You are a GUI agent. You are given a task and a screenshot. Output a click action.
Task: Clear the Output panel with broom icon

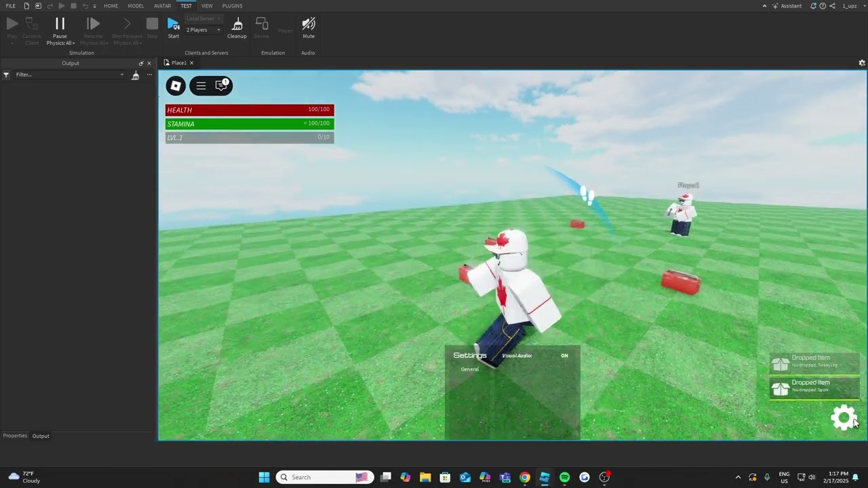click(135, 75)
